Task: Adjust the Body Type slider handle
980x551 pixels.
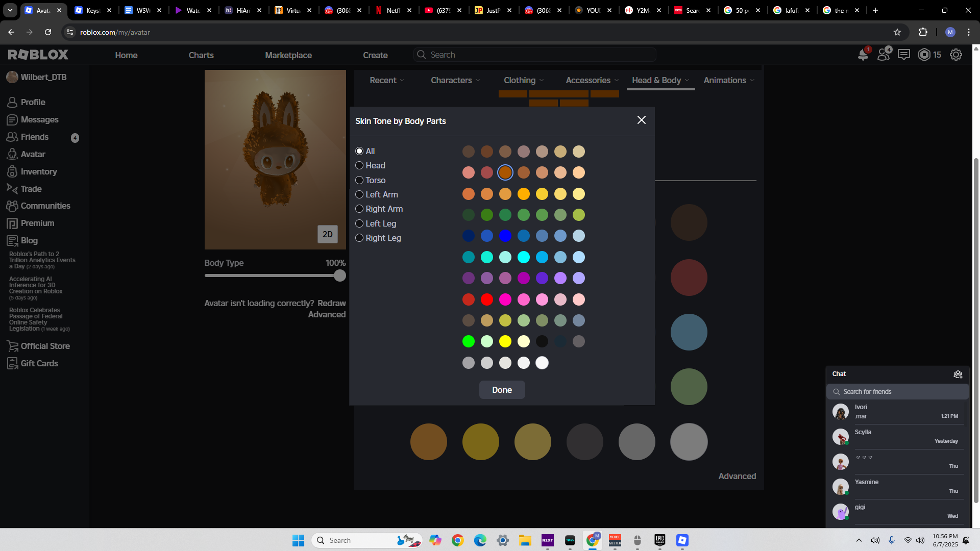Action: coord(340,276)
